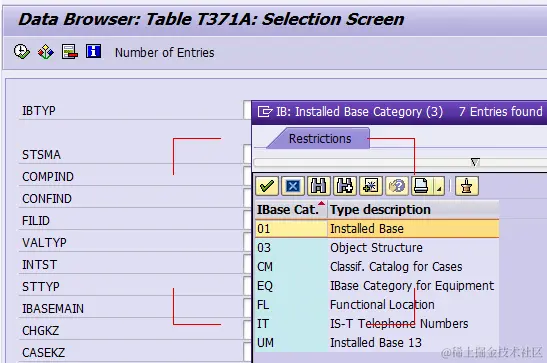Click the Find Next binoculars-plus icon
The width and height of the screenshot is (547, 363).
tap(345, 186)
